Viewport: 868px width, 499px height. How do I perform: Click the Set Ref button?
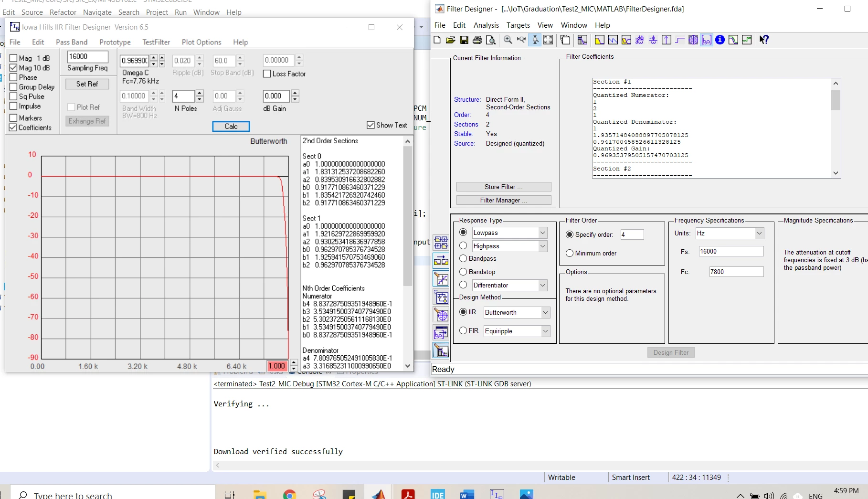pos(87,84)
